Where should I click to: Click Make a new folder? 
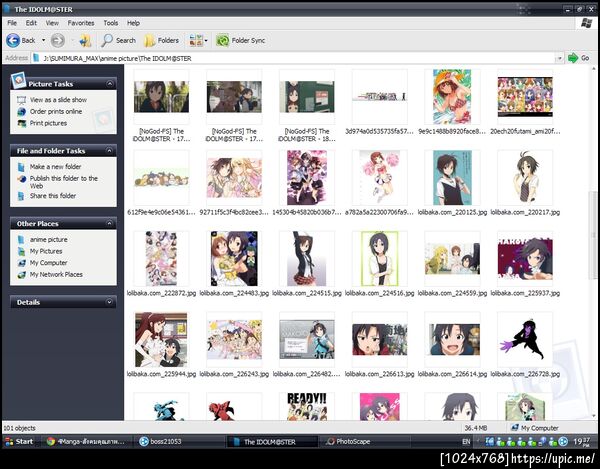pos(55,167)
